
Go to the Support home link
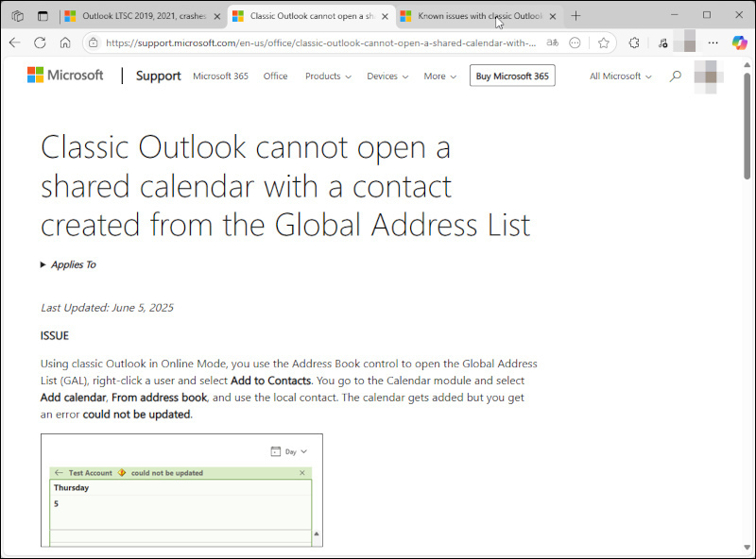pyautogui.click(x=158, y=76)
